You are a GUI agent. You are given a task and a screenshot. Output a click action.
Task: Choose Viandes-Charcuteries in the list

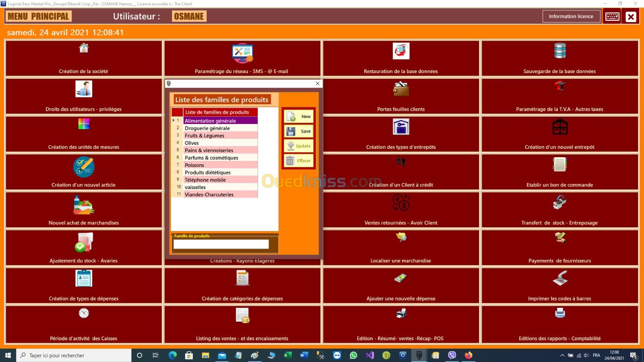[x=220, y=195]
